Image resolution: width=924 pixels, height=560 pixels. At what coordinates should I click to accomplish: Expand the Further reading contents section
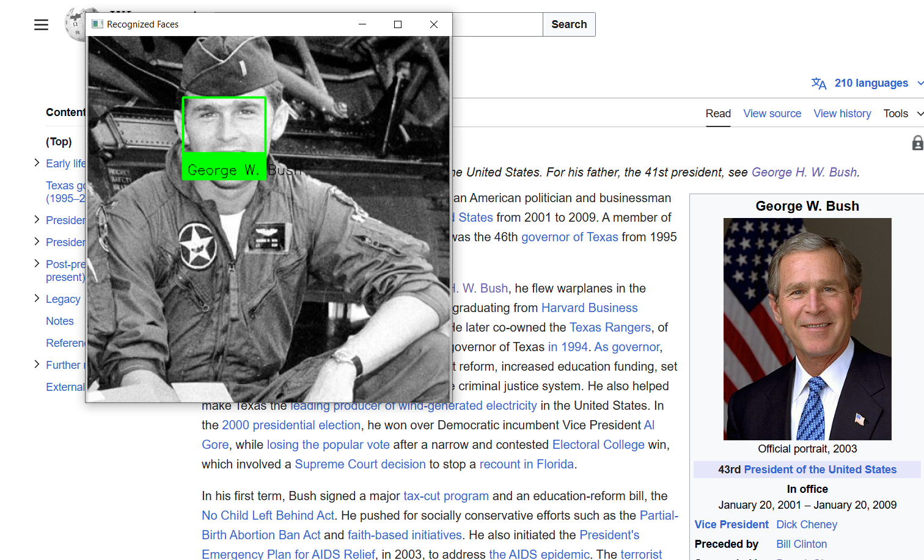[37, 364]
